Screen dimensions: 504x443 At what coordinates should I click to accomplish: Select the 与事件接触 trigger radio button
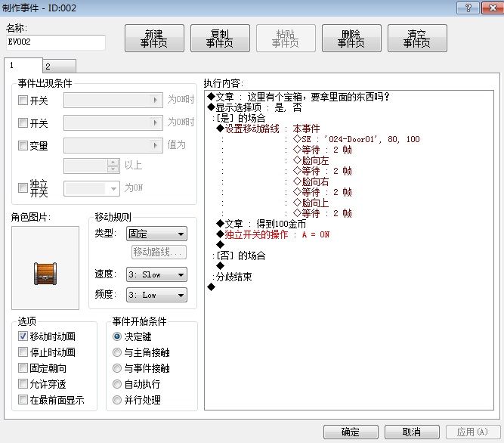pyautogui.click(x=117, y=368)
